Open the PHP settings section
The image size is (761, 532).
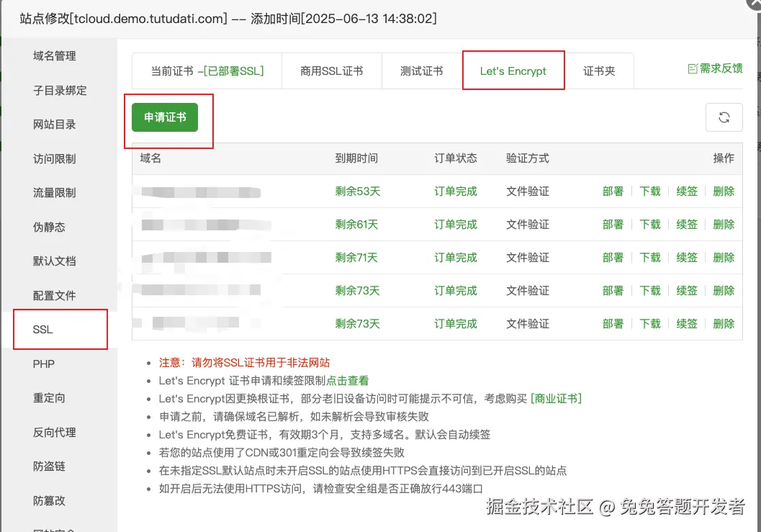point(44,364)
